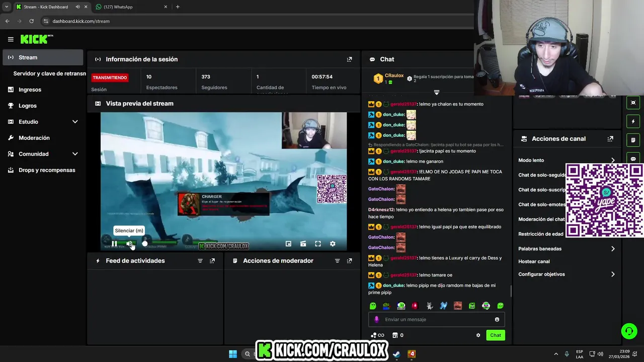Open the emoji picker in chat input

497,319
